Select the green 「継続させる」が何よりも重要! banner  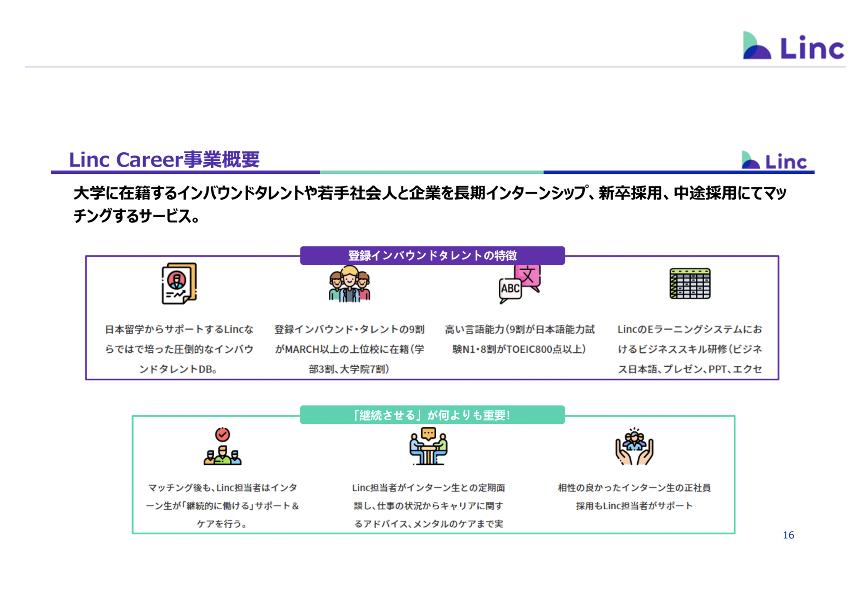[x=432, y=415]
